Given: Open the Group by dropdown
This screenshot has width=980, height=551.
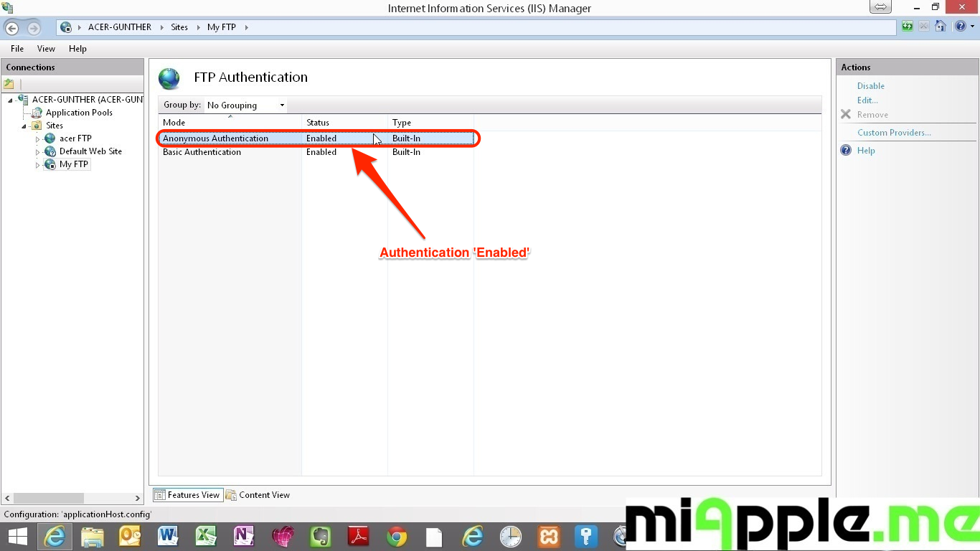Looking at the screenshot, I should point(245,105).
